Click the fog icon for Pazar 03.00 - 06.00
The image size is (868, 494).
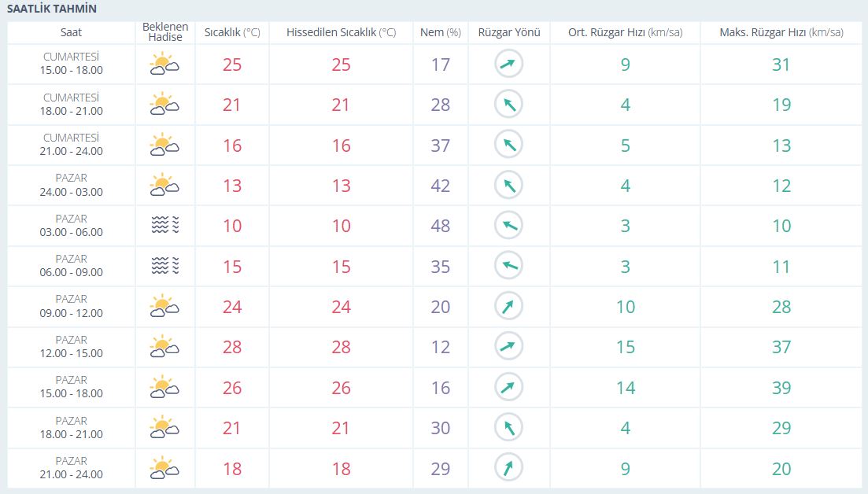tap(164, 226)
